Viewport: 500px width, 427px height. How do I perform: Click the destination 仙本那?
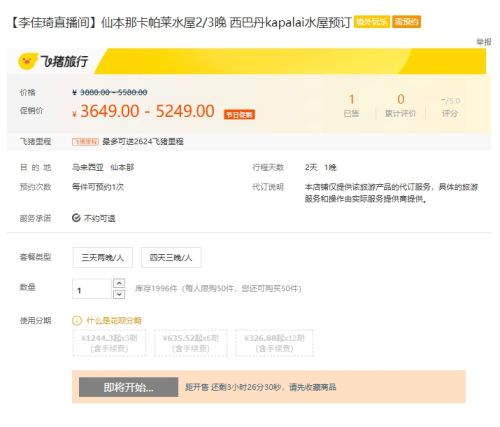pos(122,167)
